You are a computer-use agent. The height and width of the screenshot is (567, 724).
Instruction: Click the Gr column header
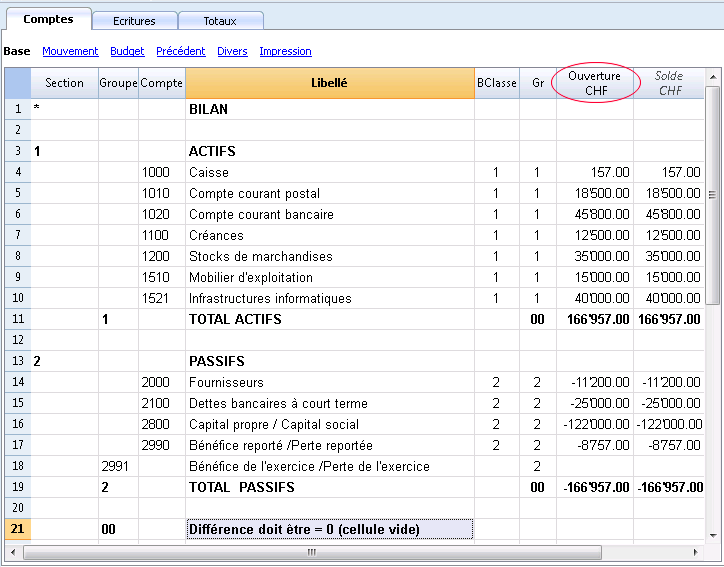pos(538,83)
